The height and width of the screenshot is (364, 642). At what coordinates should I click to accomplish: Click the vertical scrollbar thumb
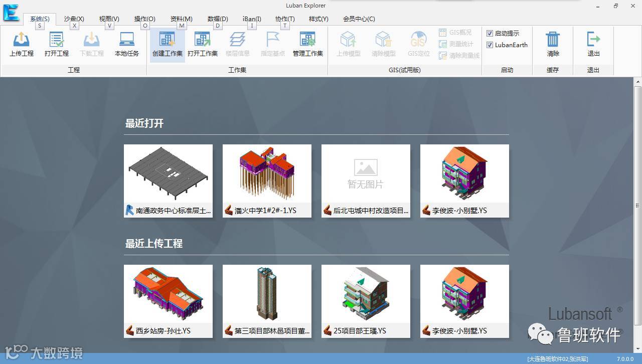(x=637, y=205)
